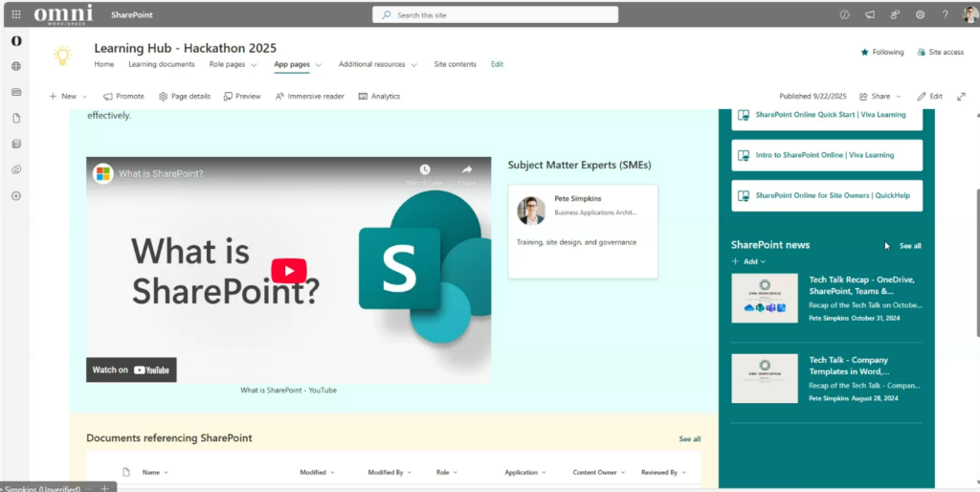Open the New dropdown in the command bar

[68, 97]
